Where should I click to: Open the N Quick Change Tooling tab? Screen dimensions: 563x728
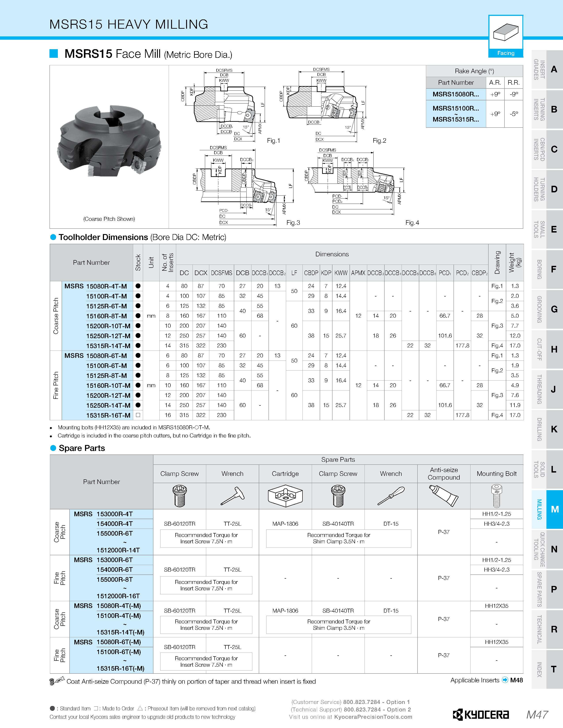coord(547,549)
